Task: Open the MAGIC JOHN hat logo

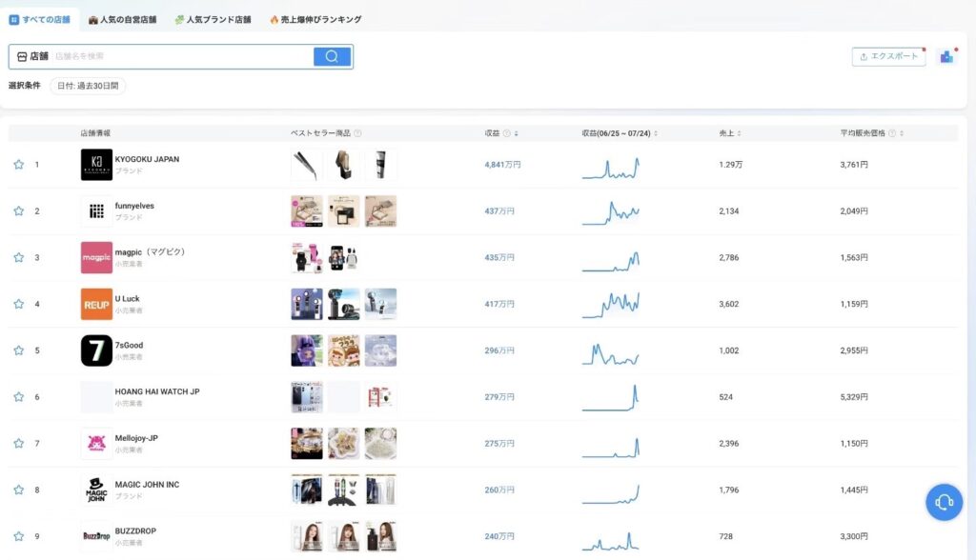Action: tap(96, 490)
